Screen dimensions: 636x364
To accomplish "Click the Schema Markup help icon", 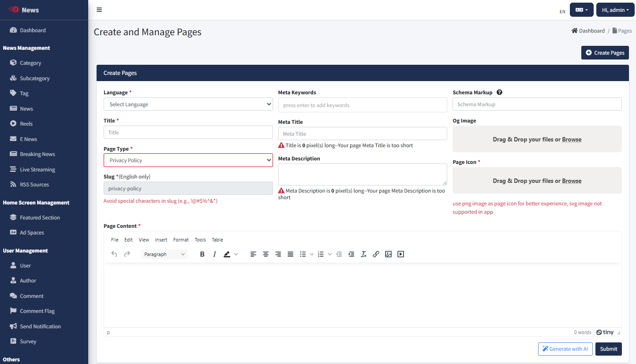I will coord(499,93).
